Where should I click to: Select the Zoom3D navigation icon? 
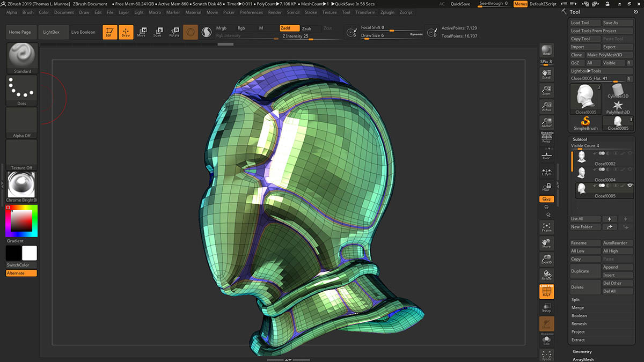546,258
